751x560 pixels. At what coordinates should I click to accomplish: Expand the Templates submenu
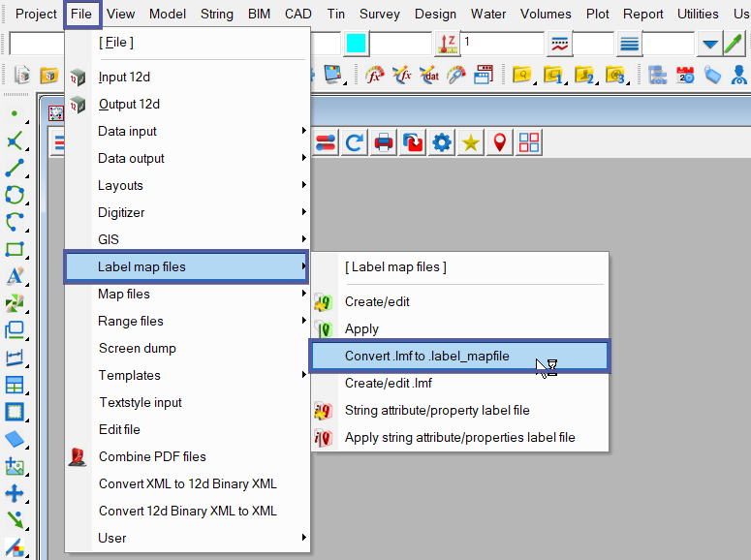click(x=187, y=375)
